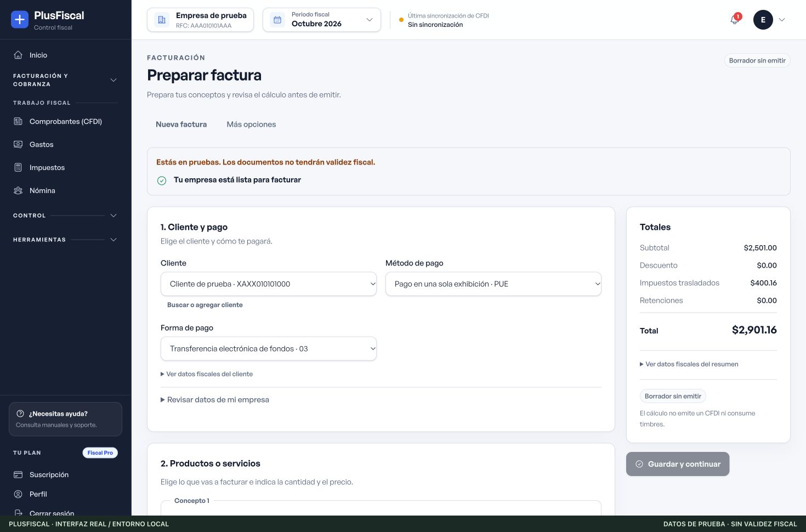Image resolution: width=806 pixels, height=532 pixels.
Task: Open the ¿Necesitas ayuda? support card
Action: point(65,419)
